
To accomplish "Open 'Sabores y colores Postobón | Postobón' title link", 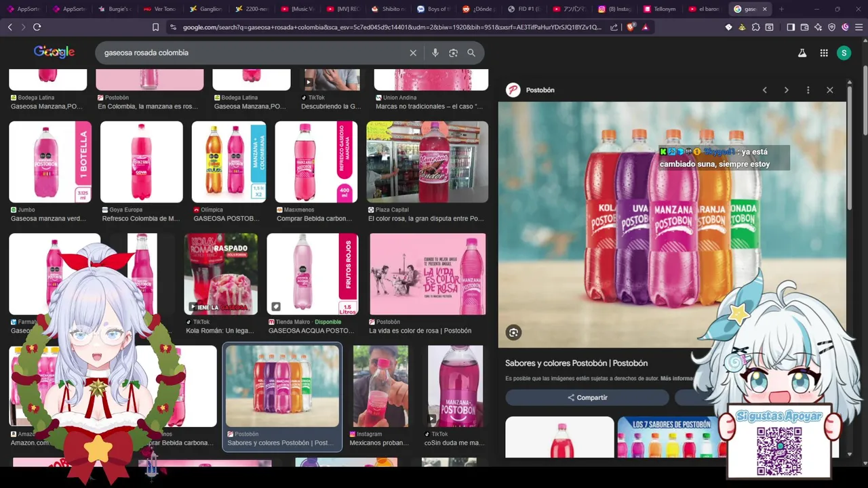I will tap(576, 363).
